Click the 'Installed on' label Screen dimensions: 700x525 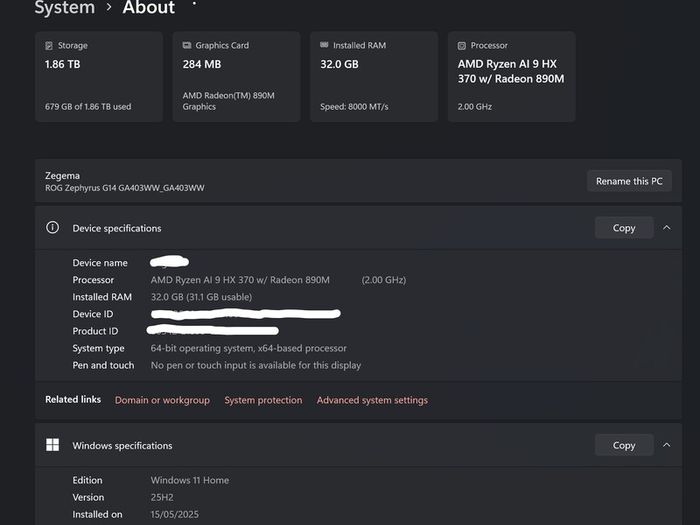click(x=97, y=514)
